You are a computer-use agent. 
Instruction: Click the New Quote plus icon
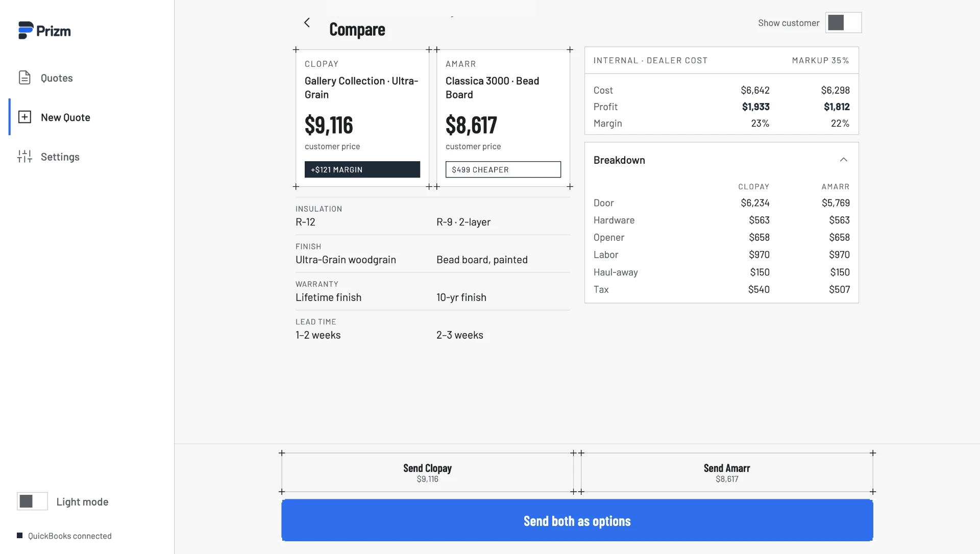[24, 117]
